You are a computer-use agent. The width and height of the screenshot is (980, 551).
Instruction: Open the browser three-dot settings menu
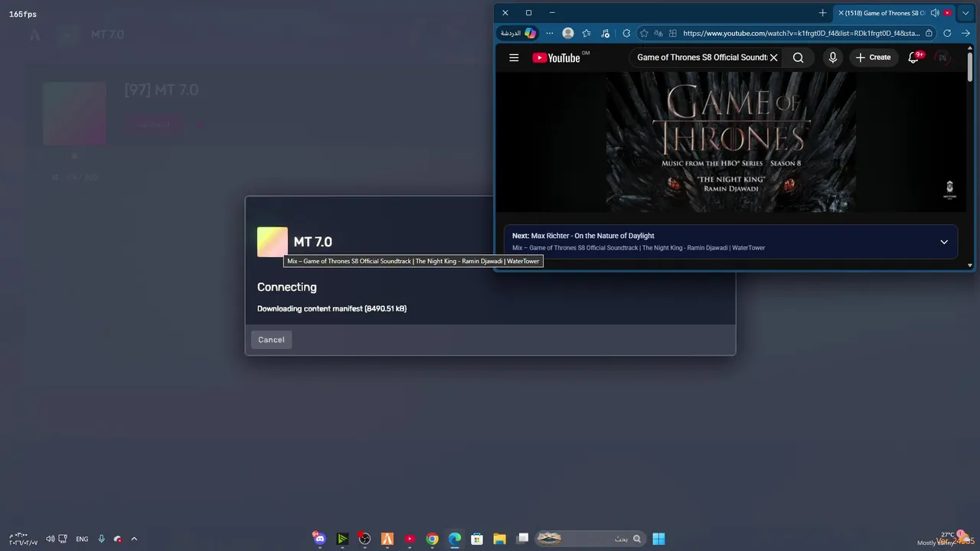(x=549, y=34)
